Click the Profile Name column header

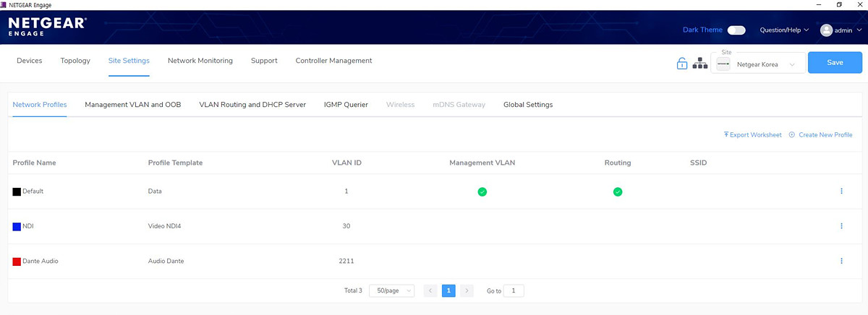click(x=34, y=163)
